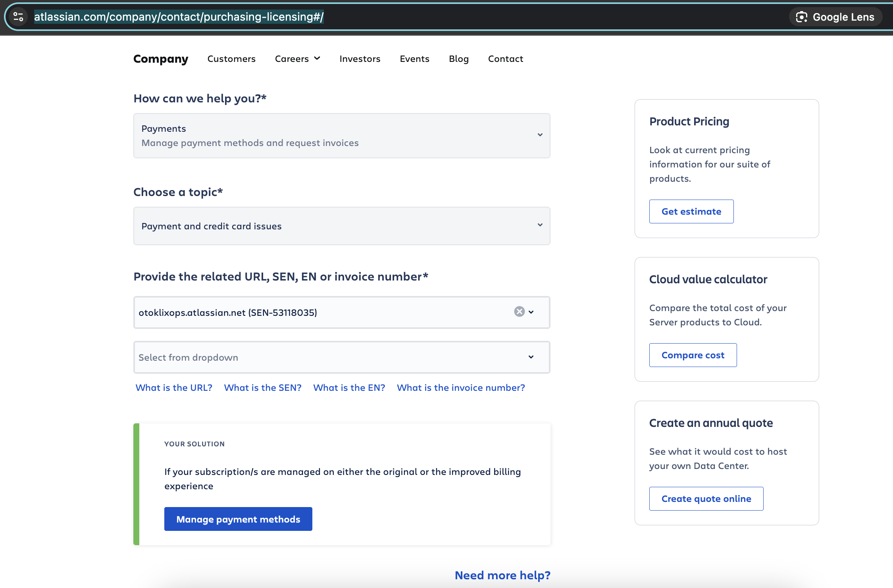
Task: Clear the SEN field using the x icon
Action: [519, 312]
